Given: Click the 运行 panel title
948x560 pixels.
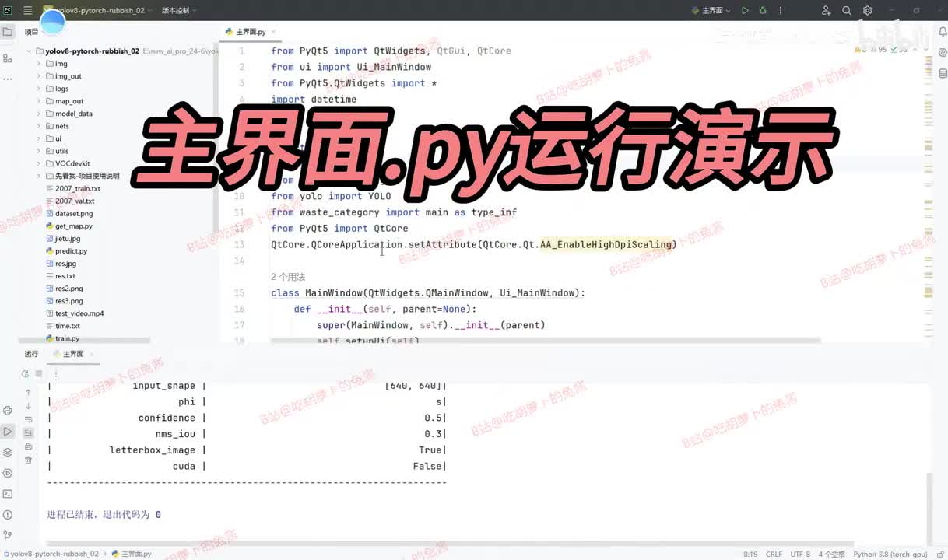Looking at the screenshot, I should tap(31, 354).
